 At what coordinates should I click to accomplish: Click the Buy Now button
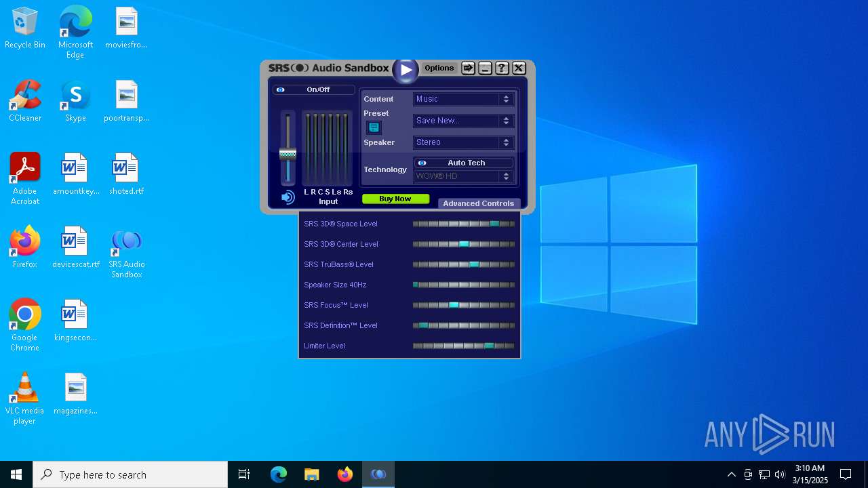[395, 199]
